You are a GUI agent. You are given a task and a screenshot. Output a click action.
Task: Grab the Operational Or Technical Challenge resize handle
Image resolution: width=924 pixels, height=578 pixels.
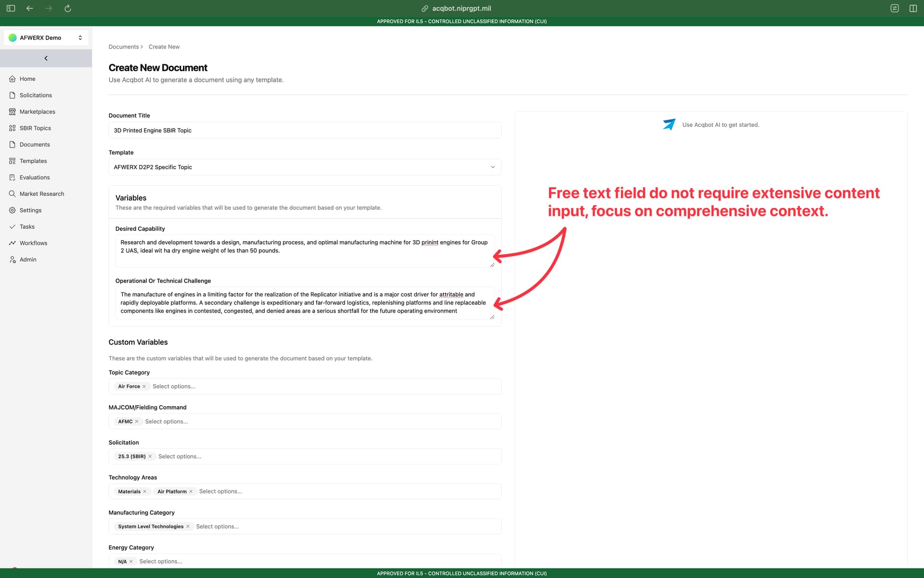pos(492,317)
